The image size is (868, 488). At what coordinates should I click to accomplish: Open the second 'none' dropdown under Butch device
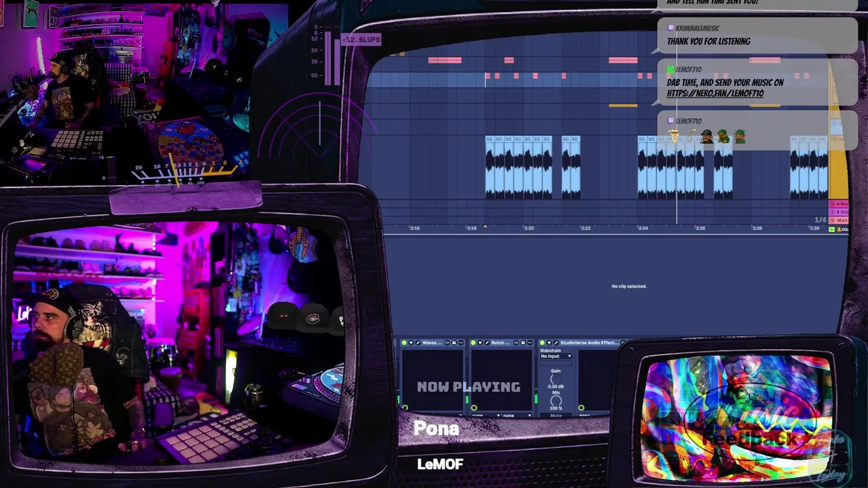pos(517,415)
